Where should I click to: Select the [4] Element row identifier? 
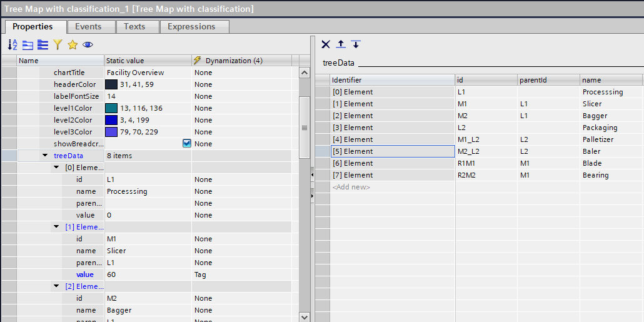pos(393,139)
